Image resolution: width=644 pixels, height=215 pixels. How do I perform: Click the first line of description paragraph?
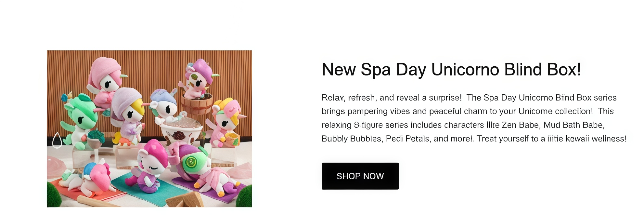[469, 98]
